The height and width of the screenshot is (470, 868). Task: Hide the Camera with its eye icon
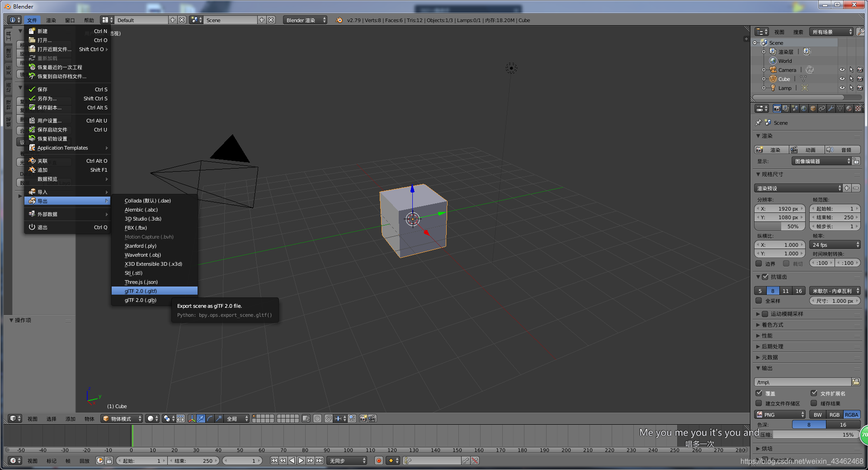(842, 70)
